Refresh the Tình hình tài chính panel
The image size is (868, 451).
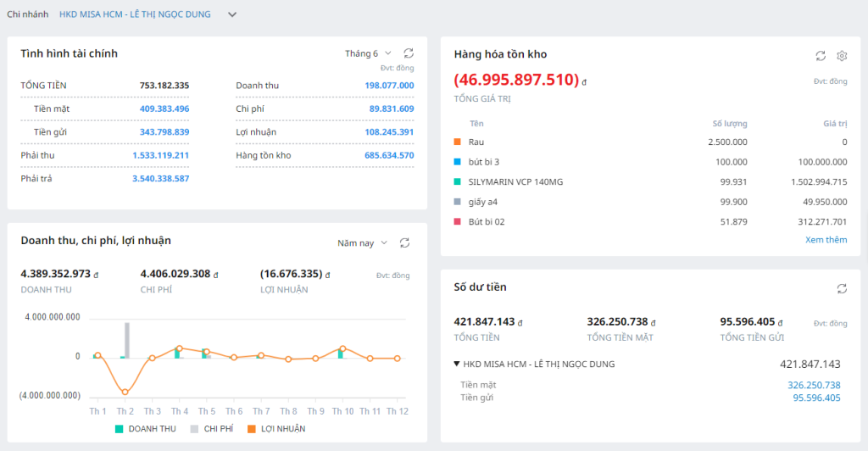[409, 53]
